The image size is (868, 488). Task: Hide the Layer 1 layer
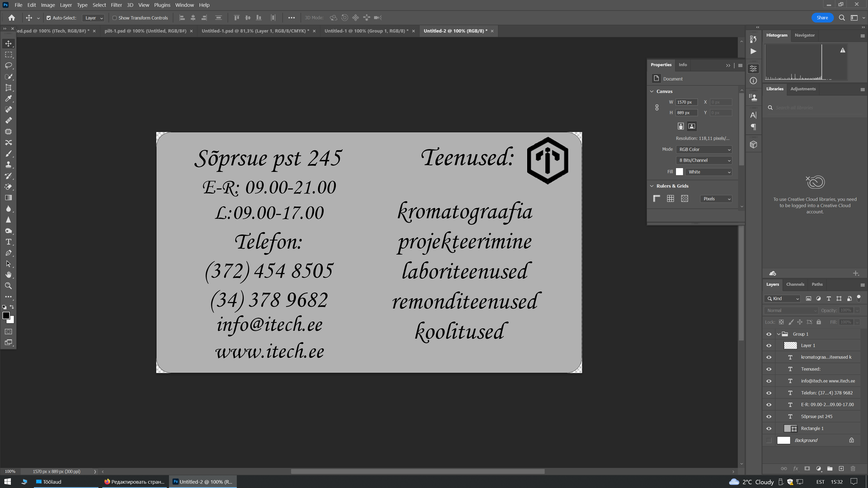point(769,346)
